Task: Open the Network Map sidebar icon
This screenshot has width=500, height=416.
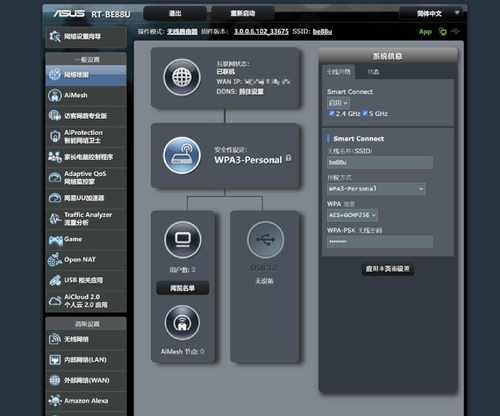Action: 55,75
